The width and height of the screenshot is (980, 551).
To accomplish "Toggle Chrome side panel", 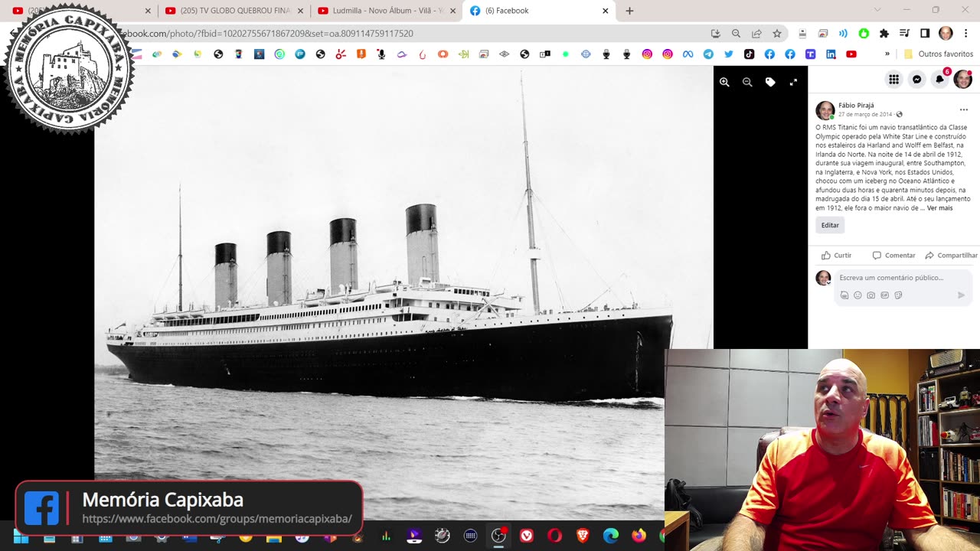I will click(x=925, y=34).
